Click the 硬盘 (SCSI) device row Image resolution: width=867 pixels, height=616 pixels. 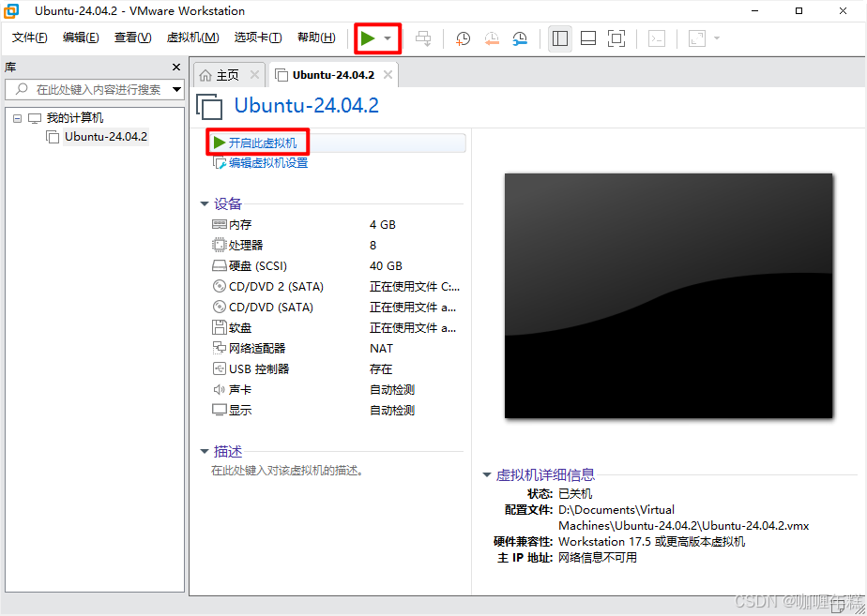(x=336, y=265)
